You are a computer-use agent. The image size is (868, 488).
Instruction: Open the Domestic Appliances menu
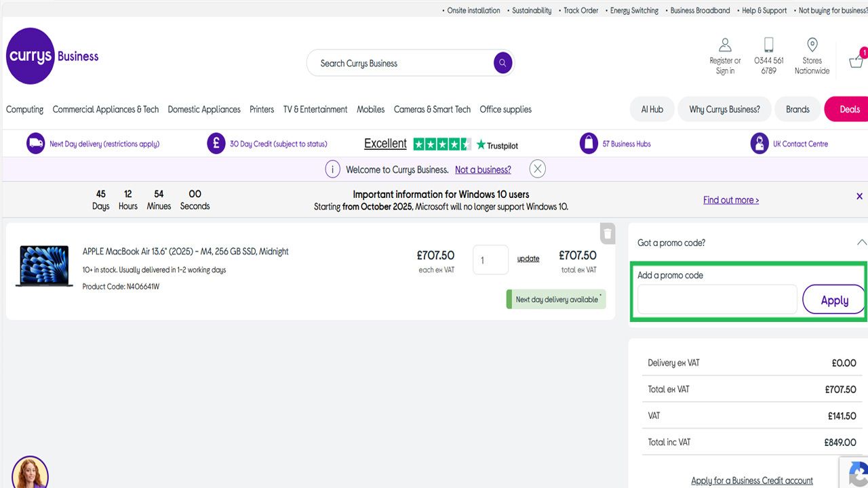204,109
